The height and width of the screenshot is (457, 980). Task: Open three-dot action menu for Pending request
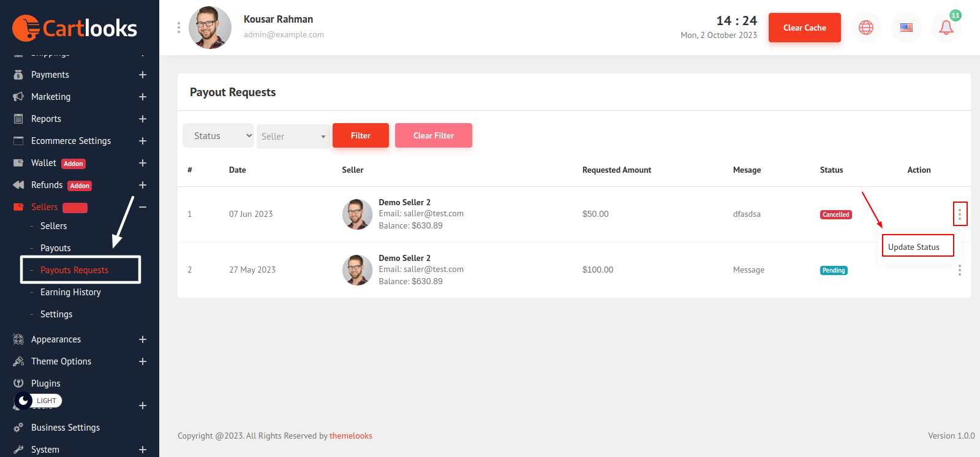[x=959, y=270]
